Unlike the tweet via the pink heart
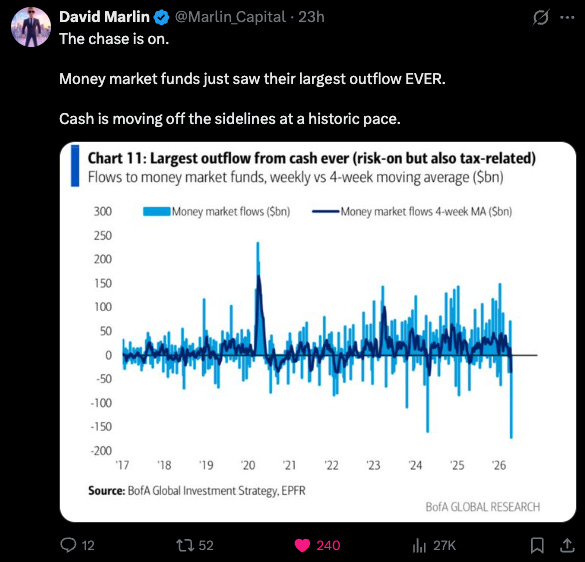Screen dimensions: 585x562 point(302,545)
